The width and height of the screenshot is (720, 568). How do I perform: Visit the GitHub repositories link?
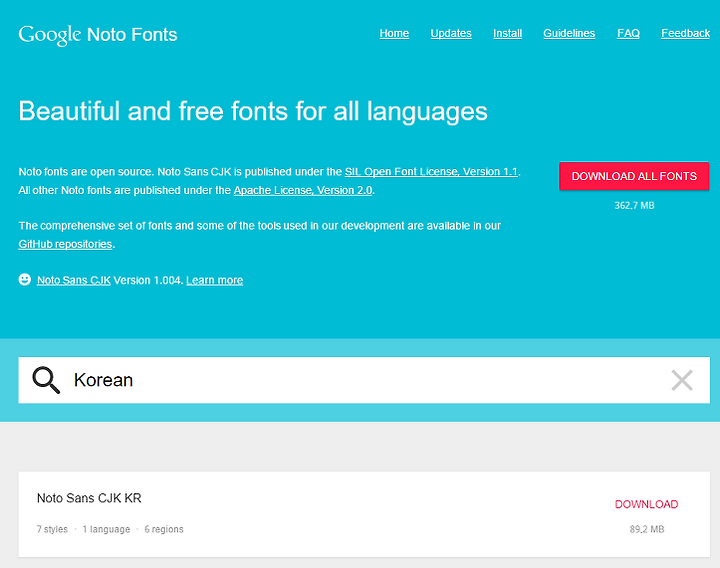(x=65, y=244)
